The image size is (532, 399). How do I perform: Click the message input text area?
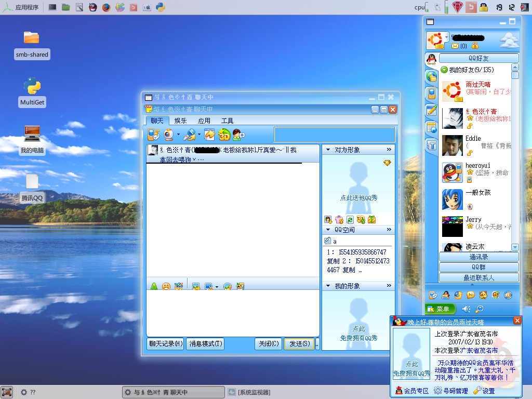[x=233, y=312]
